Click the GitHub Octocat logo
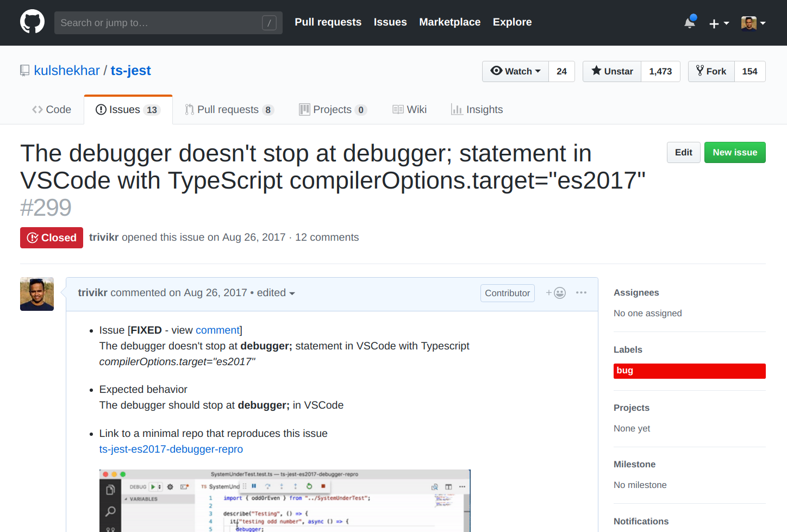This screenshot has height=532, width=787. 32,22
